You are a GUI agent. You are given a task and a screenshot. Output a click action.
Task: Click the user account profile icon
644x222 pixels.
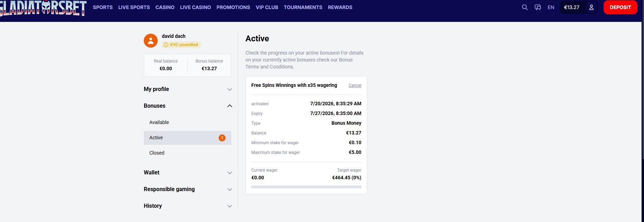[591, 7]
